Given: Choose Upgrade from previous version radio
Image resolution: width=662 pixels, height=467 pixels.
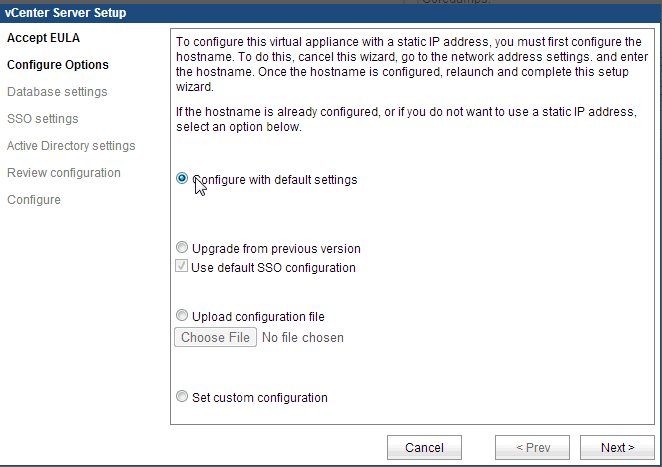Looking at the screenshot, I should click(182, 248).
